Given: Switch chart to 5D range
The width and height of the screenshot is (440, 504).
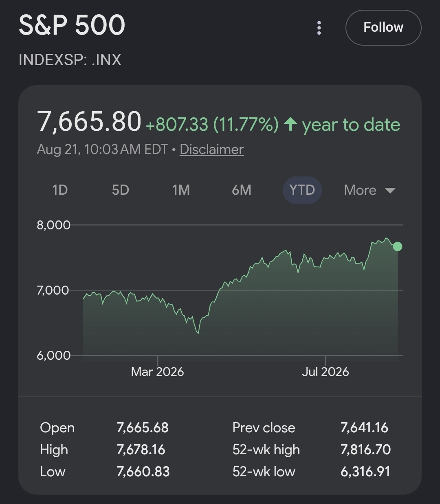Looking at the screenshot, I should 120,190.
